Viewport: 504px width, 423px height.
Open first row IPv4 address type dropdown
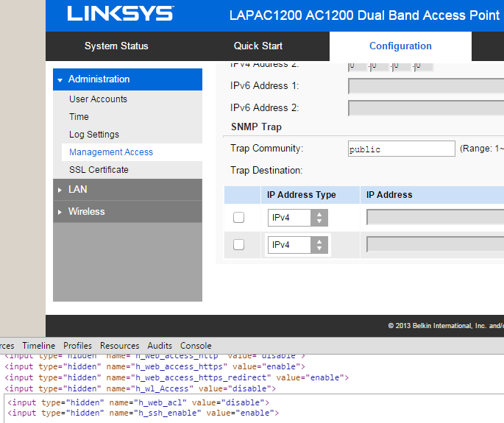point(298,218)
